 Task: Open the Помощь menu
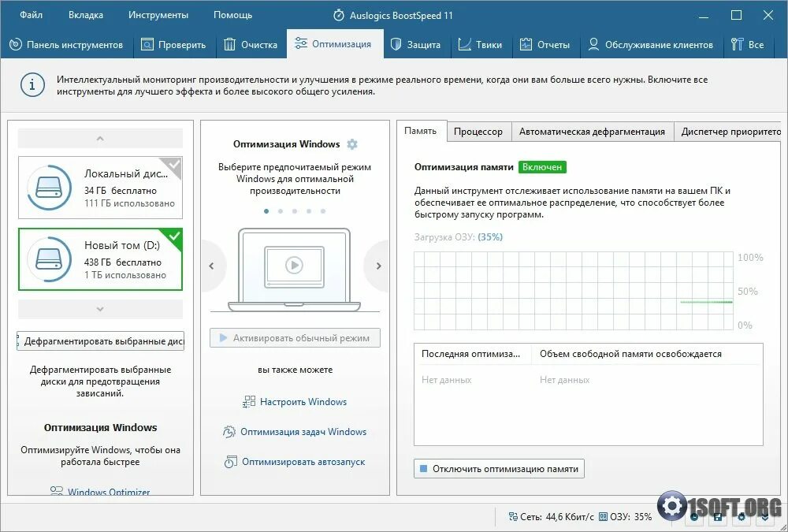coord(232,15)
